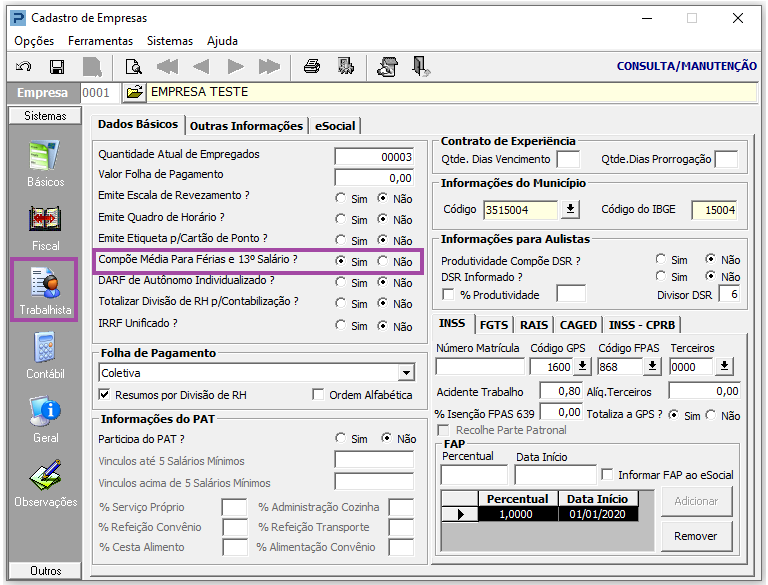Open company lookup folder icon beside code 0001
This screenshot has width=768, height=585.
(134, 93)
